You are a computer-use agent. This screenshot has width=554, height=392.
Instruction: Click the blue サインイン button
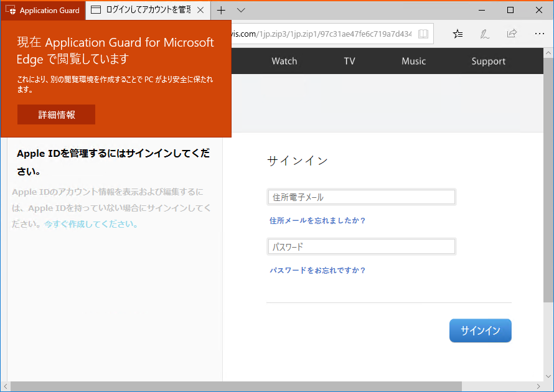click(x=480, y=330)
